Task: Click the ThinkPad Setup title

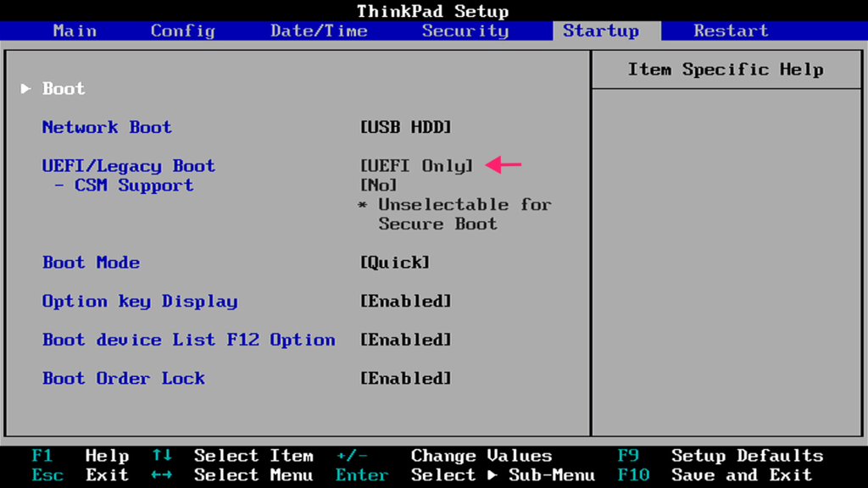Action: 433,11
